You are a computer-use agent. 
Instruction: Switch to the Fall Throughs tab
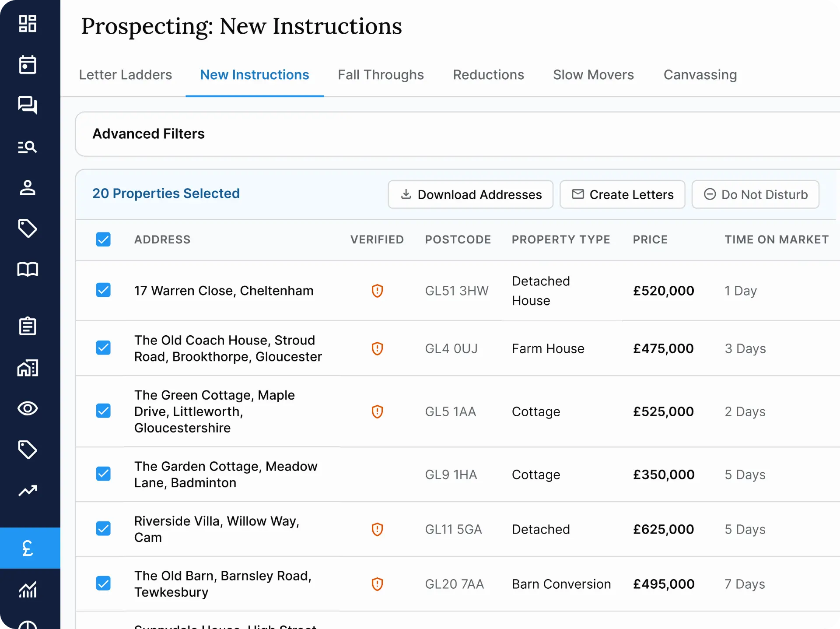tap(381, 75)
